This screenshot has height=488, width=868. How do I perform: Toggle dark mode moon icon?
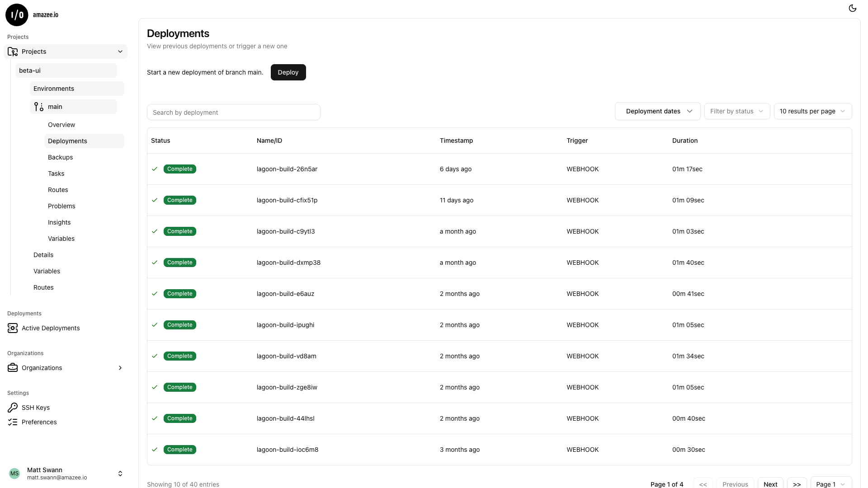point(852,8)
